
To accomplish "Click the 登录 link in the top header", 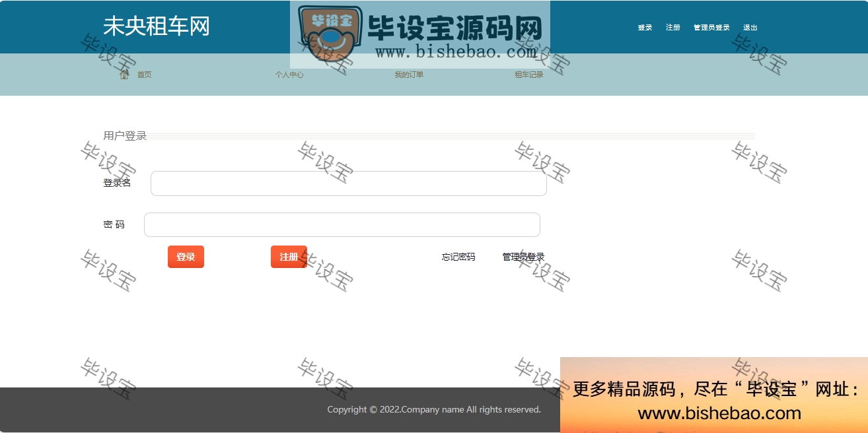I will (645, 28).
